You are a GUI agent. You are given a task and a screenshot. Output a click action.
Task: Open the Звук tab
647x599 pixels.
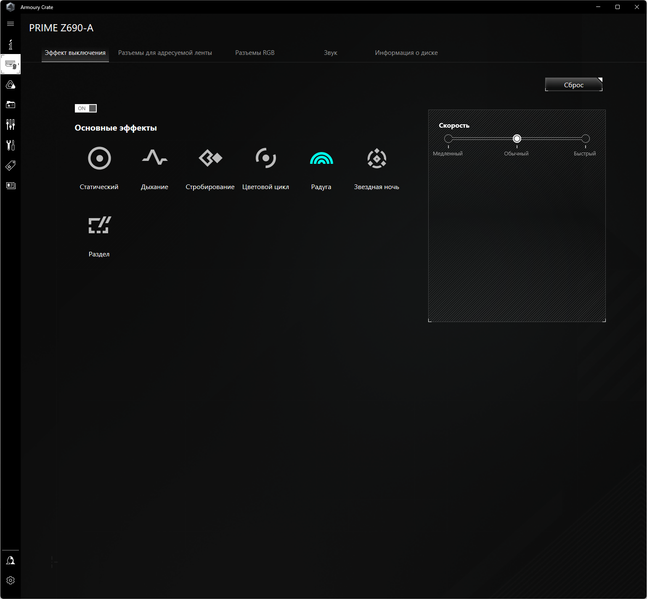pyautogui.click(x=331, y=53)
